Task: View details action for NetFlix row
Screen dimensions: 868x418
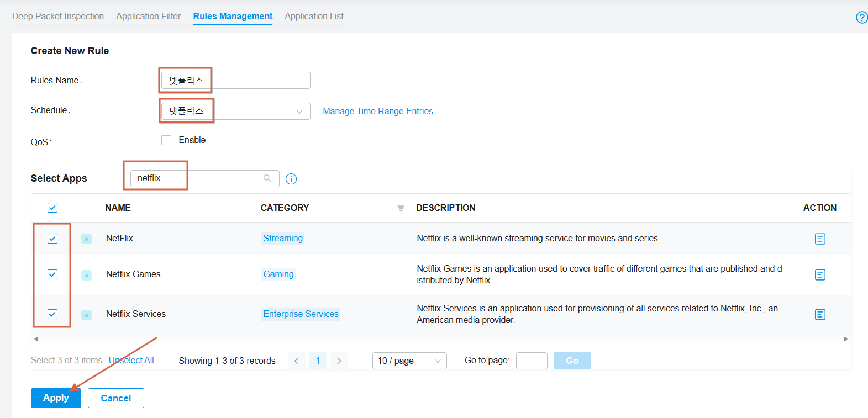Action: coord(820,239)
